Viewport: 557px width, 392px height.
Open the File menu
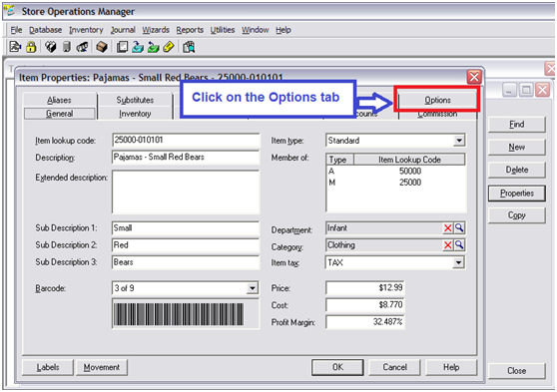tap(16, 30)
